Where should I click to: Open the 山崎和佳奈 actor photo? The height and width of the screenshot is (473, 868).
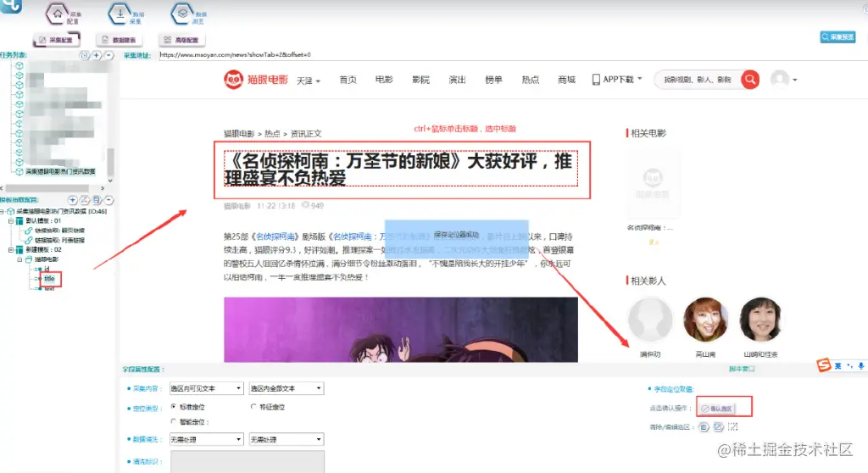click(x=760, y=320)
